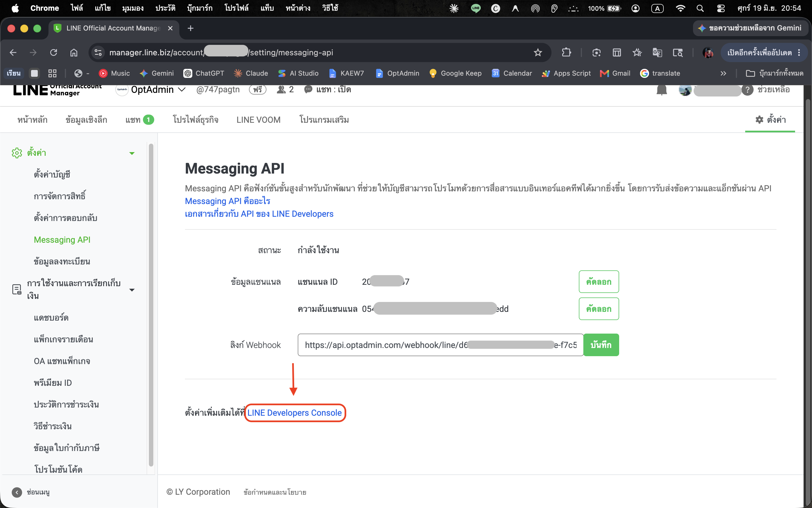This screenshot has height=508, width=812.
Task: Open the Gmail bookmark
Action: coord(615,73)
